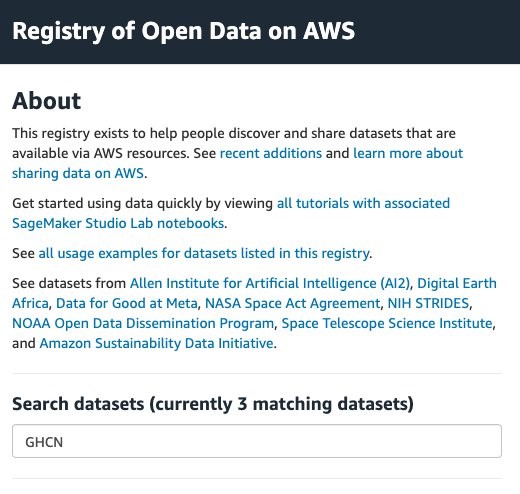The height and width of the screenshot is (494, 520).
Task: Select the About heading
Action: tap(47, 101)
